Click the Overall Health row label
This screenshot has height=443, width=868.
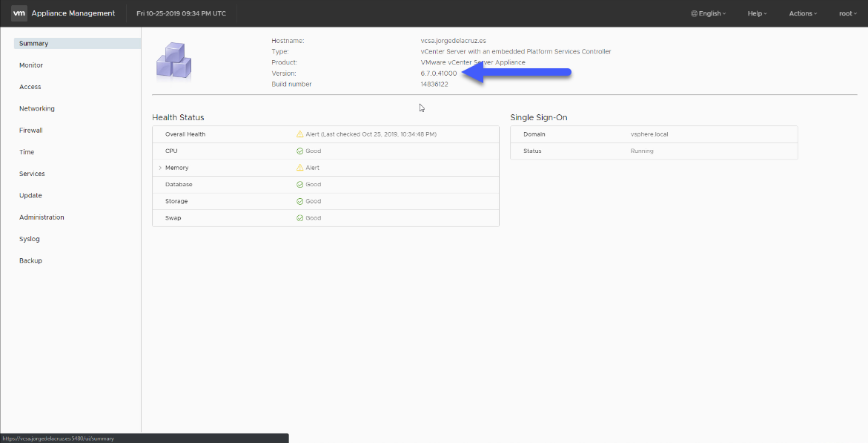tap(185, 134)
